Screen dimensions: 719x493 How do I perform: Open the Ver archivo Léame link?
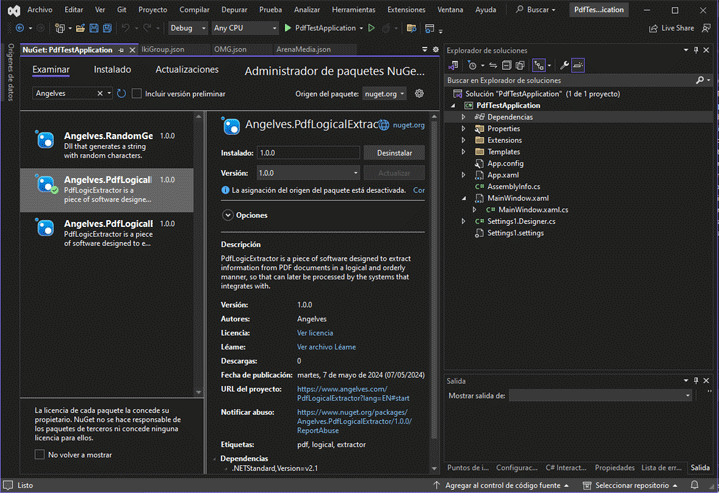pyautogui.click(x=326, y=347)
